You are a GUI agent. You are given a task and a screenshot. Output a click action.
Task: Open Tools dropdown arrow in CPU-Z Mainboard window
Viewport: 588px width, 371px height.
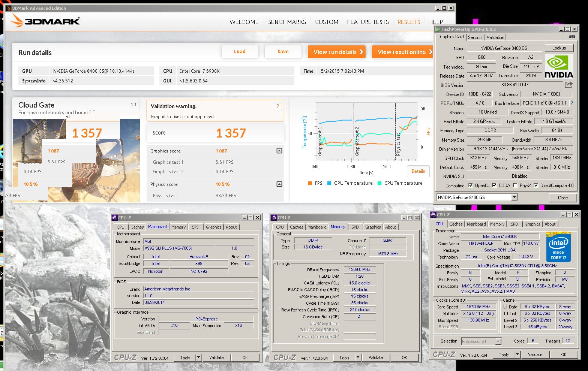[198, 358]
